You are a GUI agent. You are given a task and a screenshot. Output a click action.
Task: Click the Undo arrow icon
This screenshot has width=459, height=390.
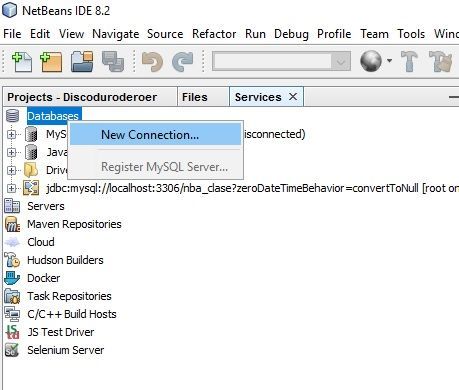(152, 62)
